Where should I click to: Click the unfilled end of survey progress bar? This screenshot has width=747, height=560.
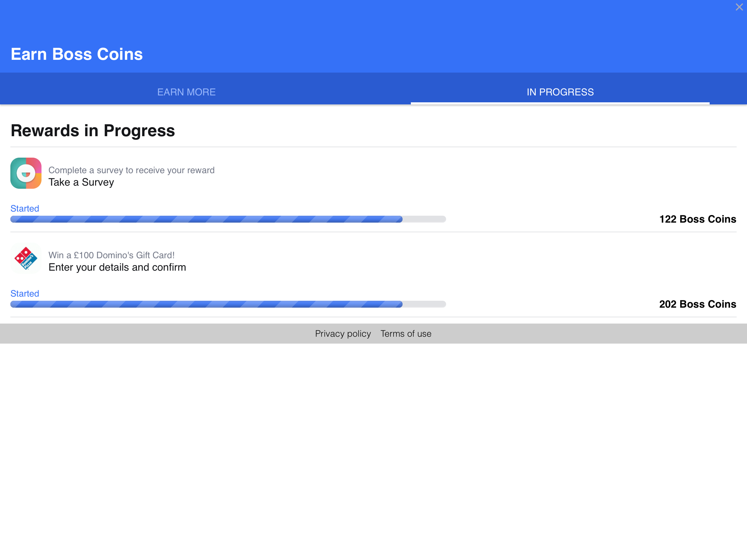click(x=424, y=219)
